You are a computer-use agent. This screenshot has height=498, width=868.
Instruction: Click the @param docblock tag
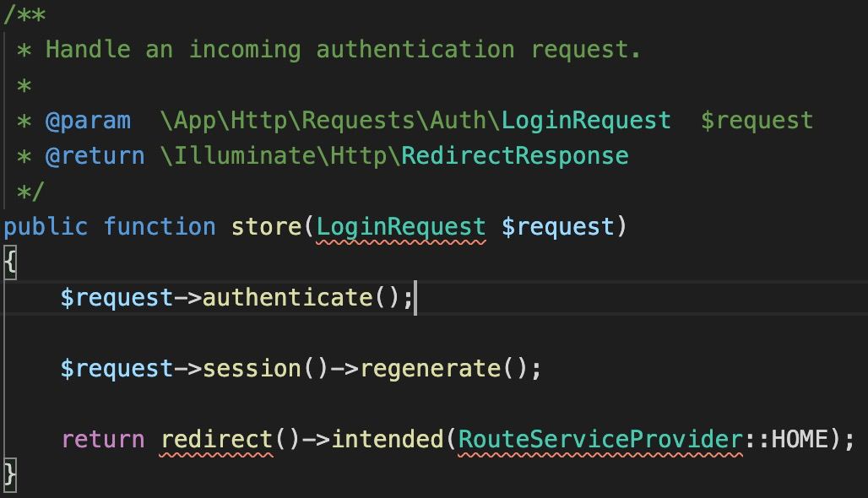[88, 122]
